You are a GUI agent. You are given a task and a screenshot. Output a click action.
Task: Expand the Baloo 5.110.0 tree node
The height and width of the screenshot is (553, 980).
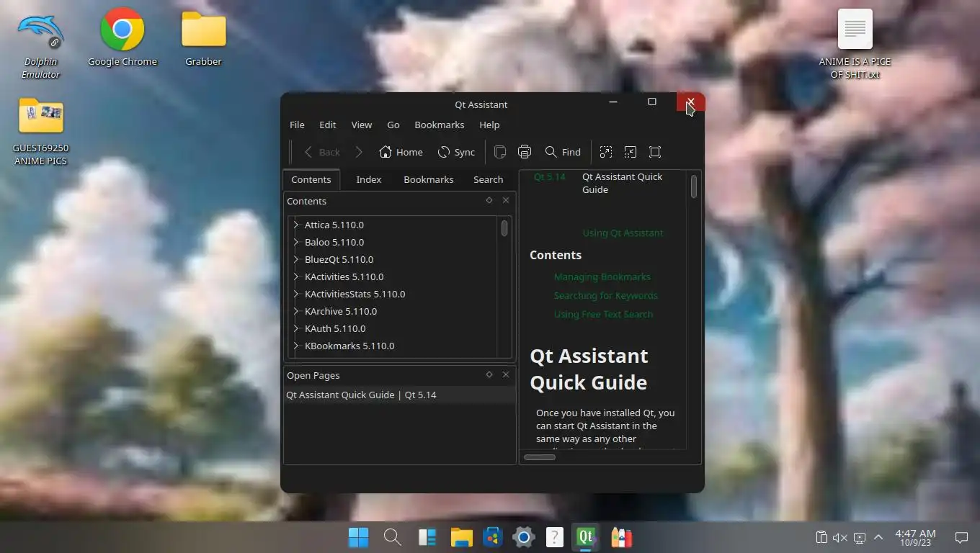point(295,242)
